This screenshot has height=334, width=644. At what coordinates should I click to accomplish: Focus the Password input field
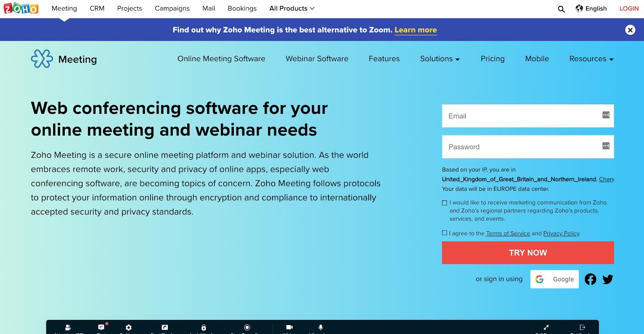pos(528,147)
